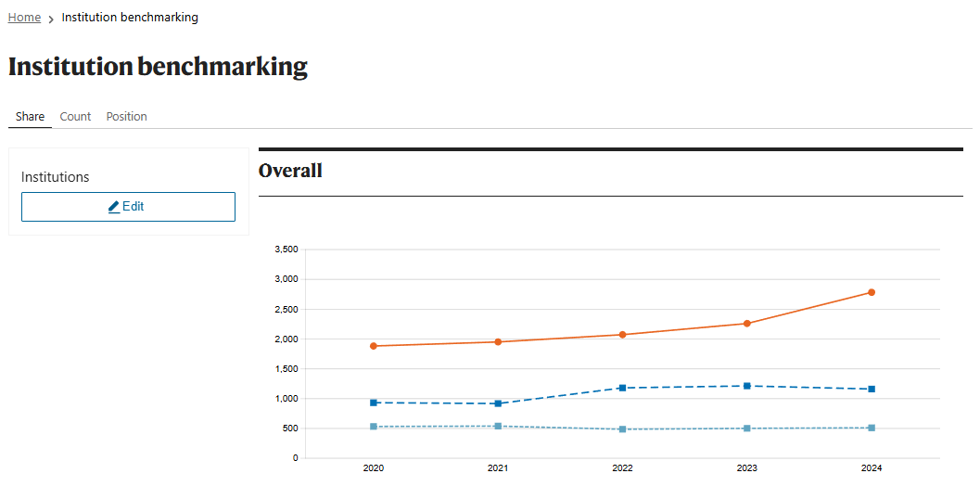
Task: Click the light blue square marker at 2021
Action: click(498, 426)
